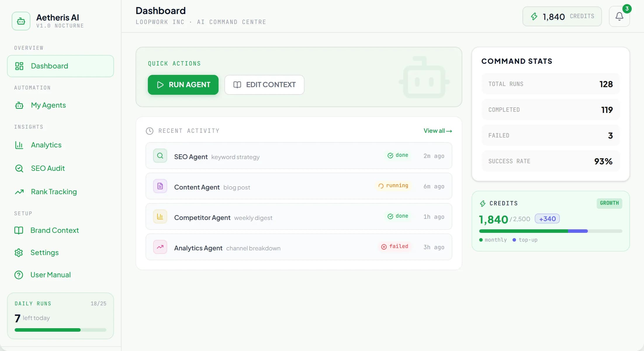
Task: Click the Competitor Agent bar chart icon
Action: coord(160,216)
